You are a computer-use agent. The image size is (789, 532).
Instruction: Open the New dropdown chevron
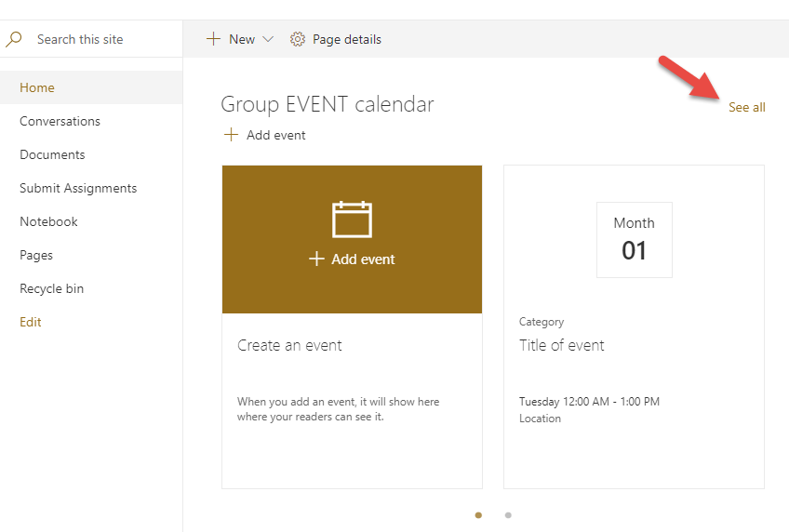tap(268, 39)
